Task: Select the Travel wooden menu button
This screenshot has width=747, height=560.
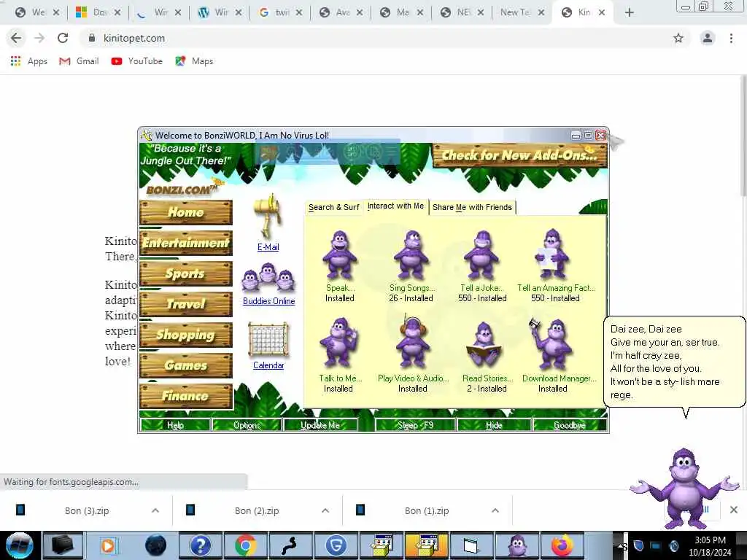Action: pos(186,304)
